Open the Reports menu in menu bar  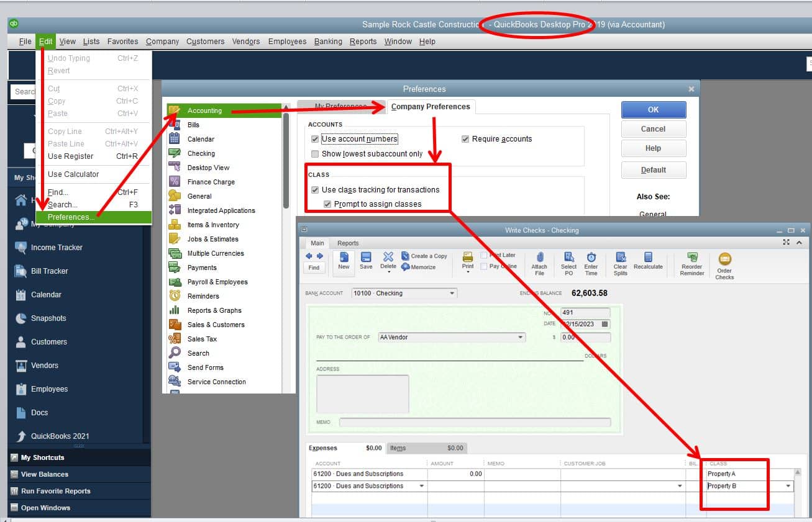pos(363,42)
